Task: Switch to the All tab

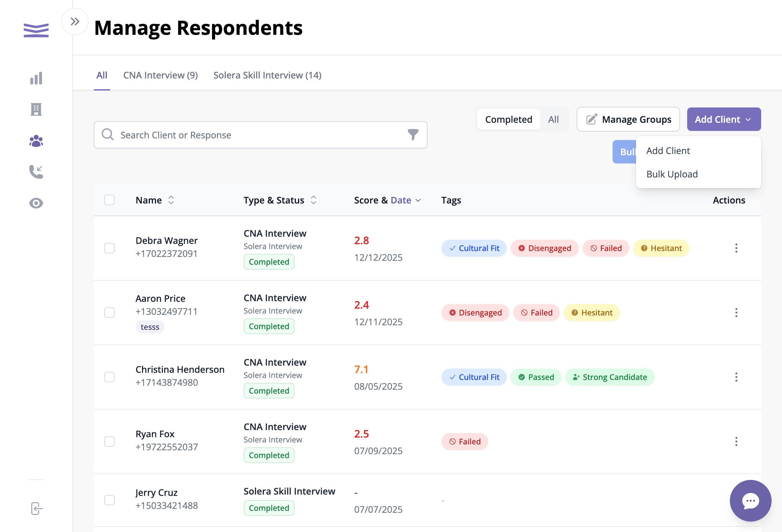Action: point(102,75)
